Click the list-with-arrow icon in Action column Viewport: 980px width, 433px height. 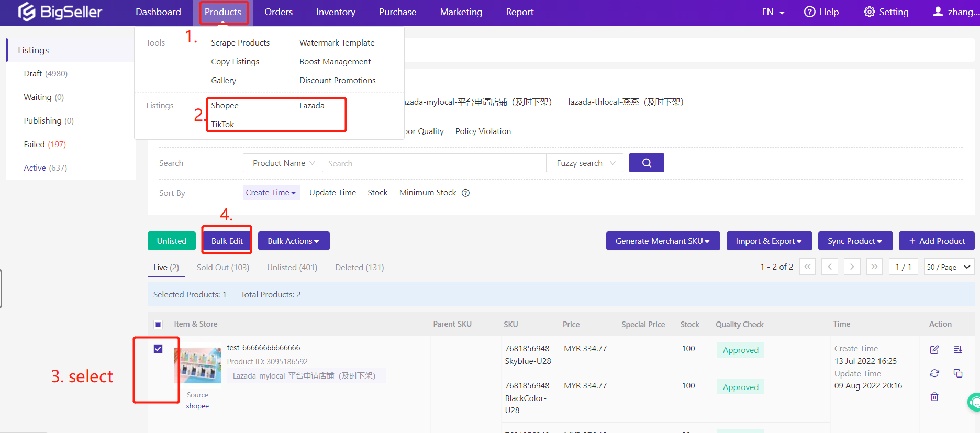point(958,349)
